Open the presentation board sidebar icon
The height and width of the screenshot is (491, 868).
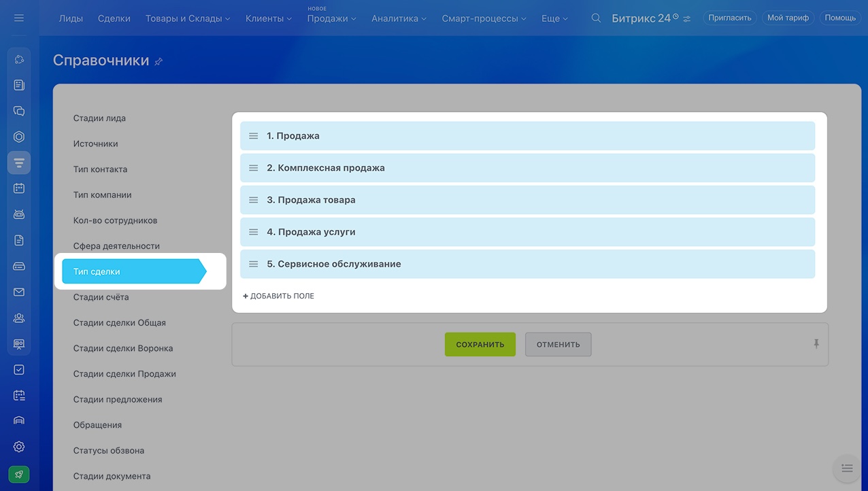tap(19, 343)
